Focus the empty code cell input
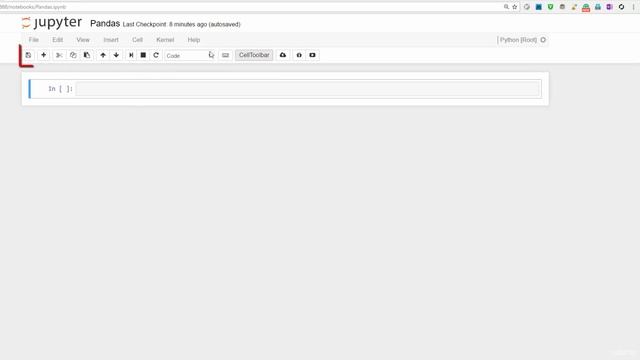640x360 pixels. [309, 89]
